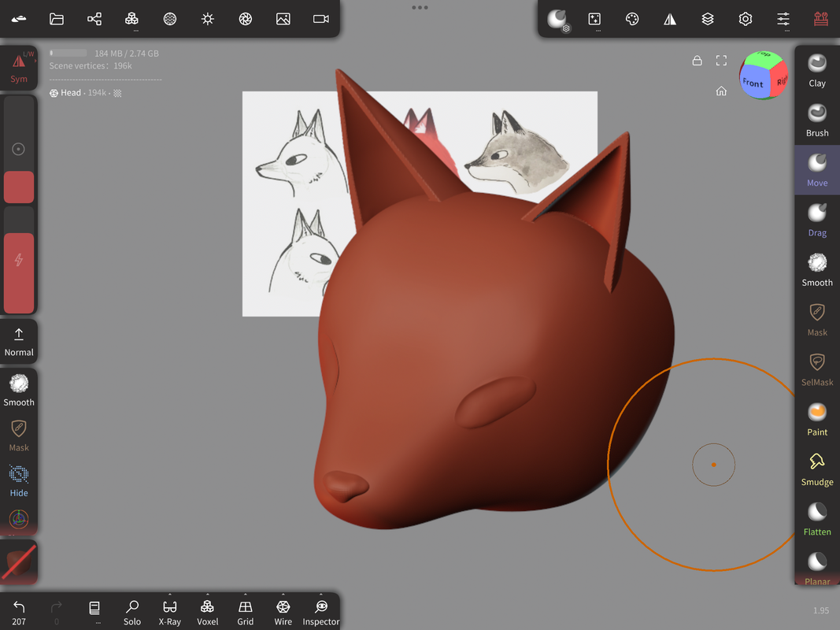The image size is (840, 630).
Task: Click the brush intensity slider
Action: click(x=19, y=260)
